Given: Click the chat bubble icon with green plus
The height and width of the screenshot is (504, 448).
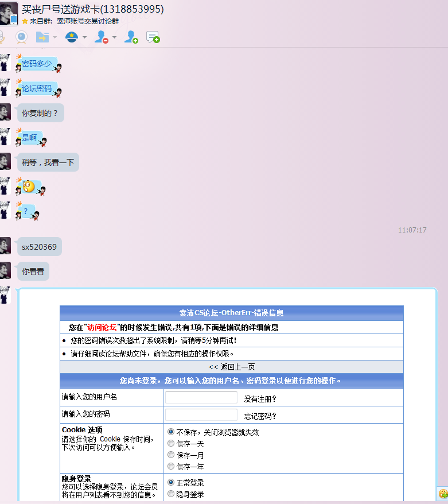Looking at the screenshot, I should pos(153,37).
